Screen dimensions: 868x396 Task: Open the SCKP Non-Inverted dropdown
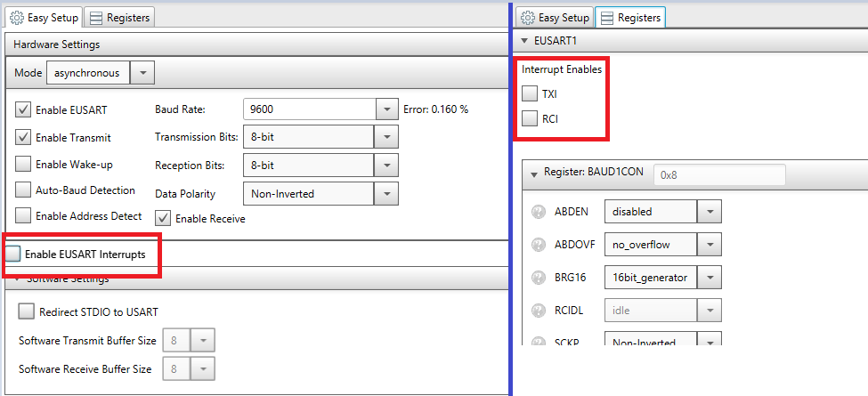(710, 340)
